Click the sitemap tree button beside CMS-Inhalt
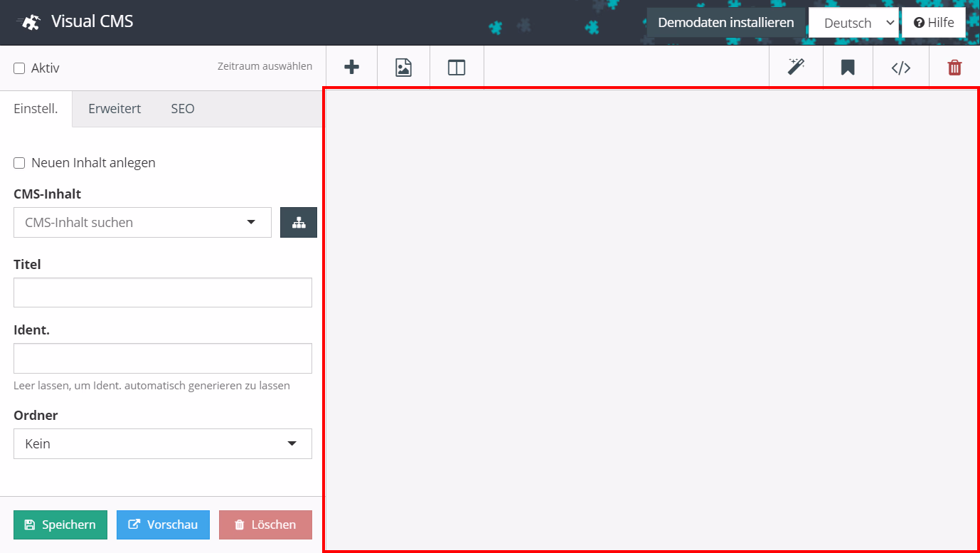 pos(299,223)
